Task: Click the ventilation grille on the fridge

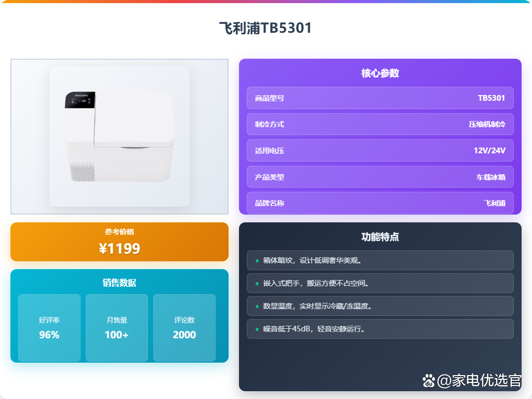Action: 83,171
